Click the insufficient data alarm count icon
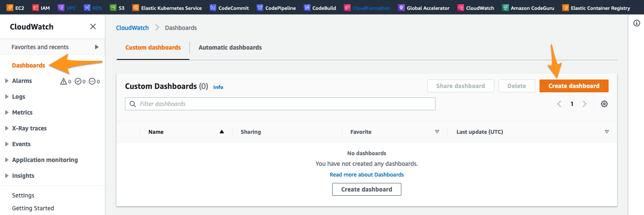This screenshot has height=215, width=644. (92, 81)
